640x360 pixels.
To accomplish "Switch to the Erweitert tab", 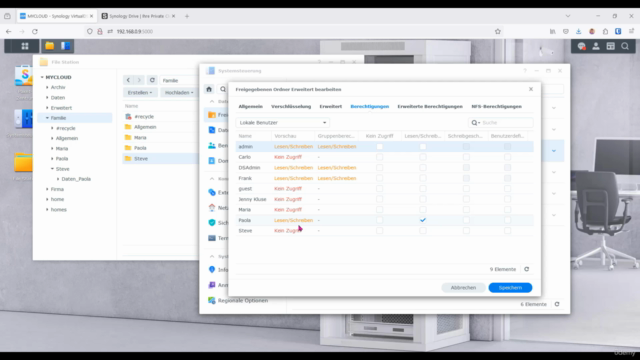I will [331, 107].
